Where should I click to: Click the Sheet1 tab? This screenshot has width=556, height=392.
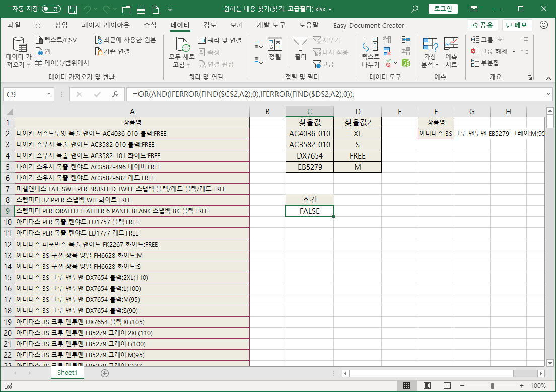pyautogui.click(x=67, y=373)
